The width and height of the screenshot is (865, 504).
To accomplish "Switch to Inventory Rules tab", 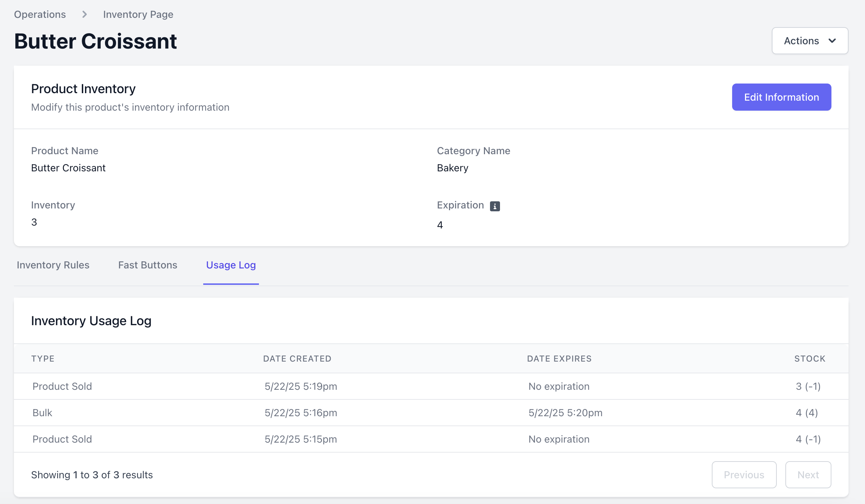I will coord(53,265).
